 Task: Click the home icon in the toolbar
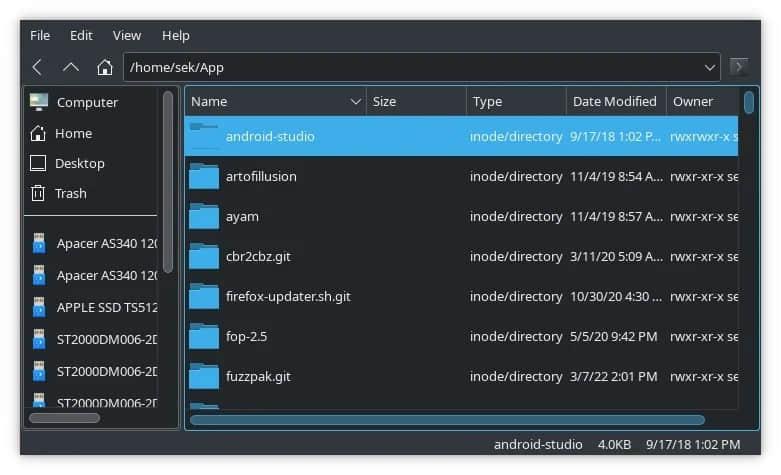[104, 67]
